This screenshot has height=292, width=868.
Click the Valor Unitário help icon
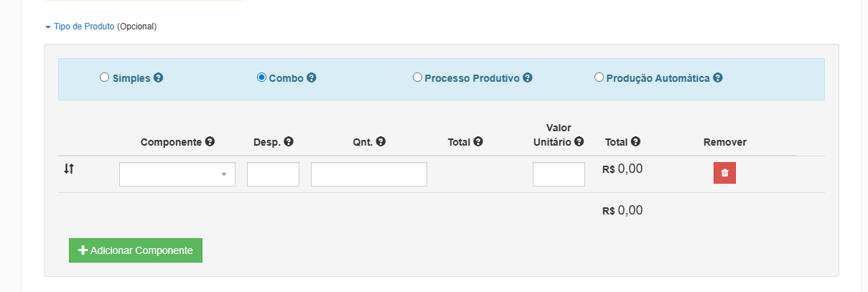click(x=579, y=142)
